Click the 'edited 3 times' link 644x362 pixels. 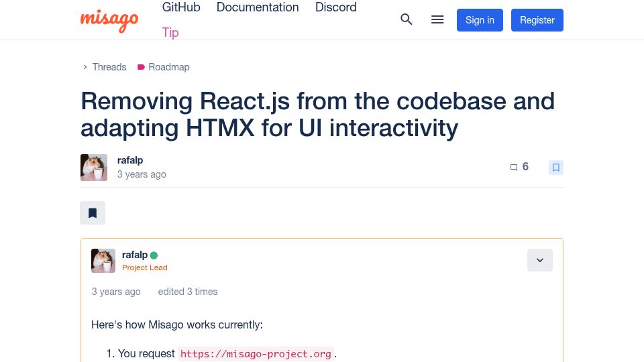coord(188,292)
